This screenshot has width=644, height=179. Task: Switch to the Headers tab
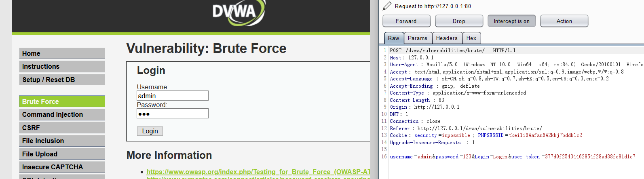coord(447,38)
